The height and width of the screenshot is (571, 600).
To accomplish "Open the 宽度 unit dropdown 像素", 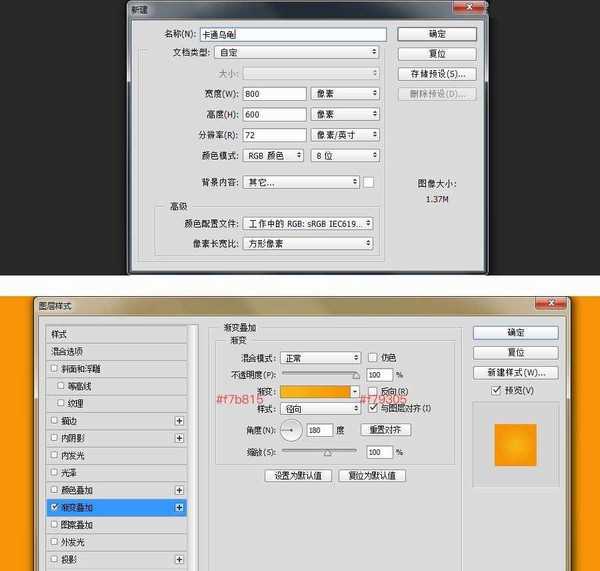I will coord(345,93).
